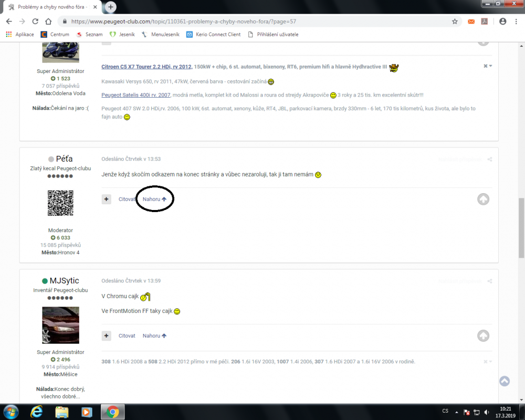Viewport: 525px width, 420px height.
Task: Go back to the previous page
Action: tap(9, 22)
